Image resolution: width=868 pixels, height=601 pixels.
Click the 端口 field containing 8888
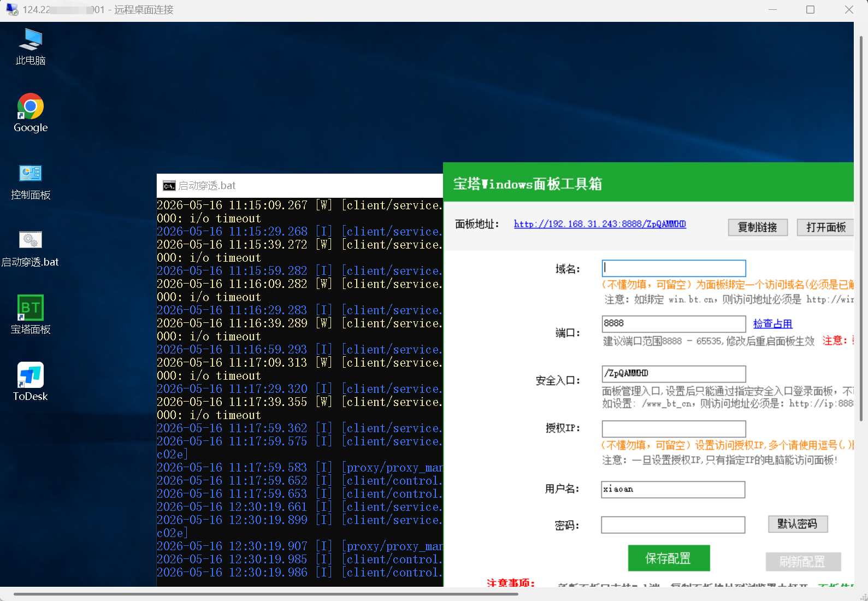pos(674,323)
